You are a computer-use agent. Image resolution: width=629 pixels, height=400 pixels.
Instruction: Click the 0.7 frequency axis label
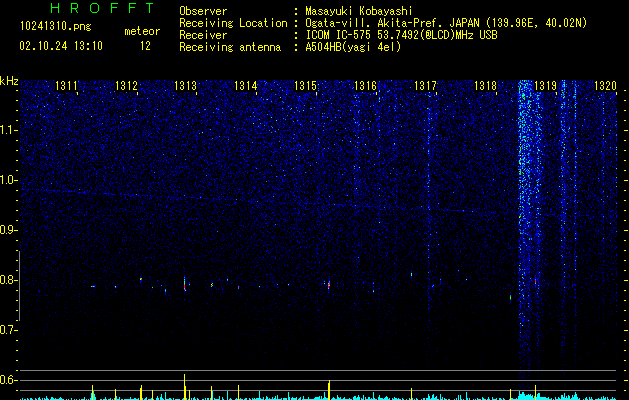tap(8, 330)
